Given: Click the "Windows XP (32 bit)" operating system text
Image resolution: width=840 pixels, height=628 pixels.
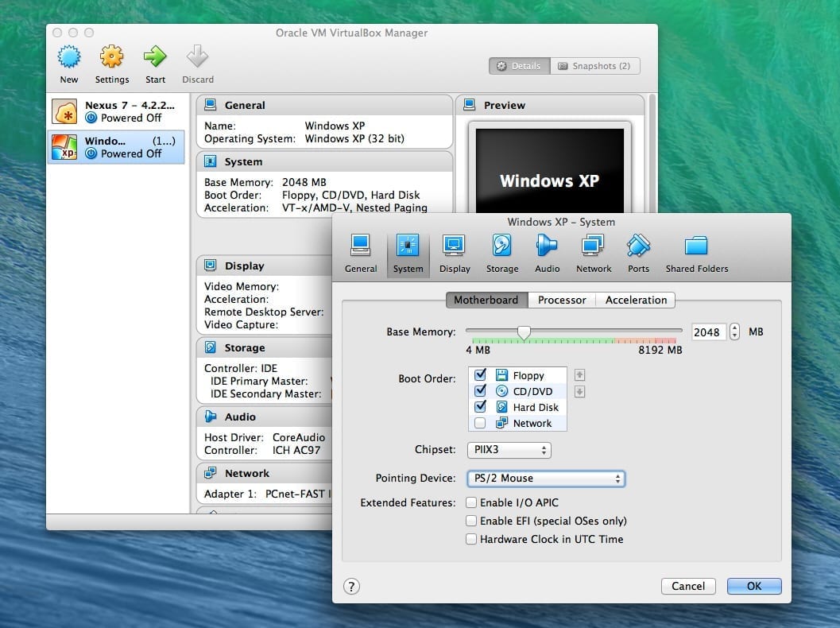Looking at the screenshot, I should tap(354, 139).
